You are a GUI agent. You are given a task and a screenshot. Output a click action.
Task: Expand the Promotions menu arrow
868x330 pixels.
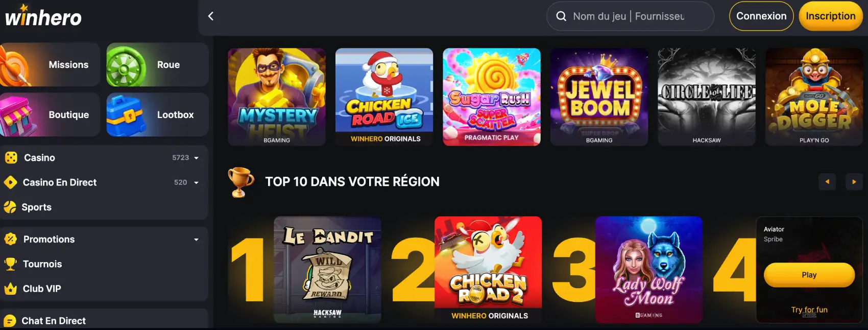[196, 240]
